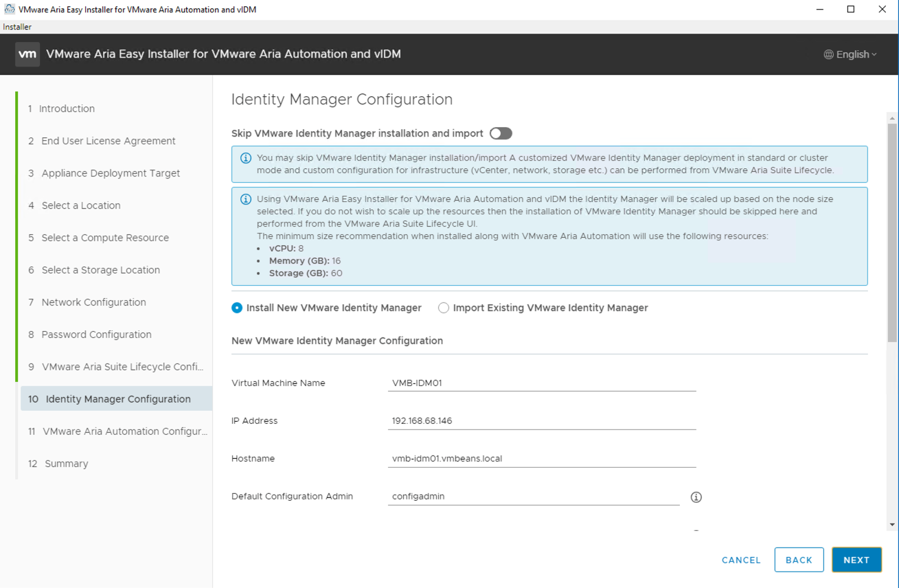The height and width of the screenshot is (588, 899).
Task: Click the vertical scrollbar thumb
Action: pos(892,232)
